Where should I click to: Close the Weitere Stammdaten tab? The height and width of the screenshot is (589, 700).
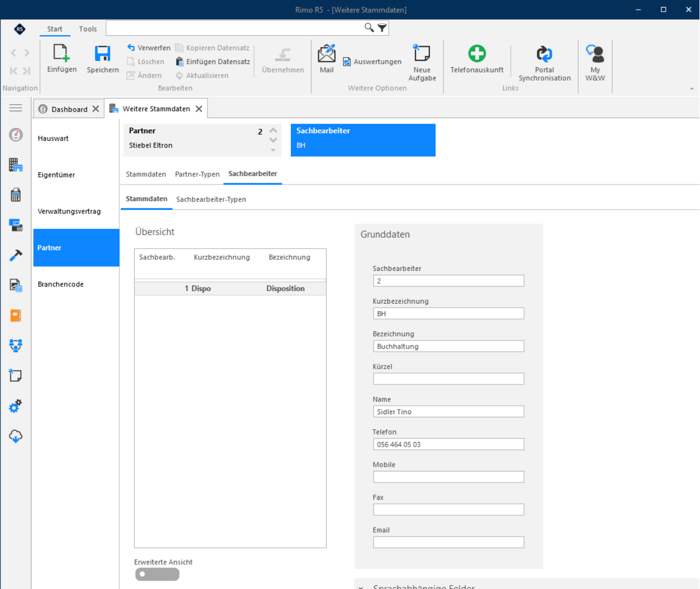point(199,108)
